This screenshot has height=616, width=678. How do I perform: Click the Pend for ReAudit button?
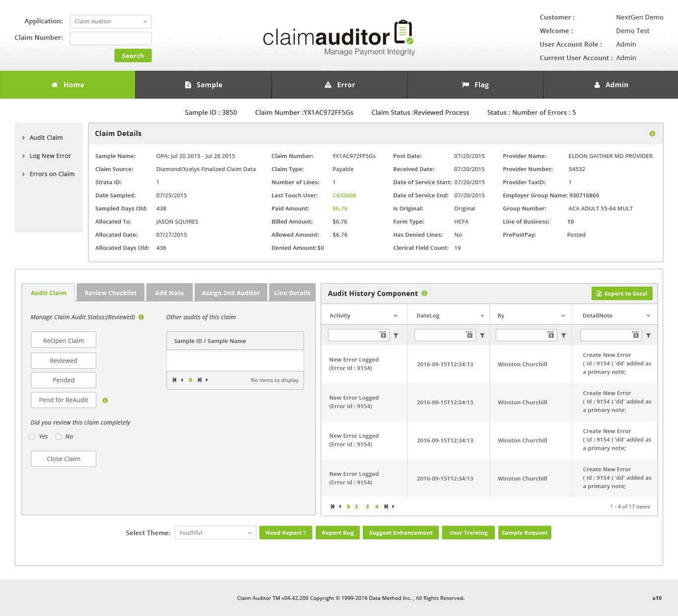coord(64,400)
